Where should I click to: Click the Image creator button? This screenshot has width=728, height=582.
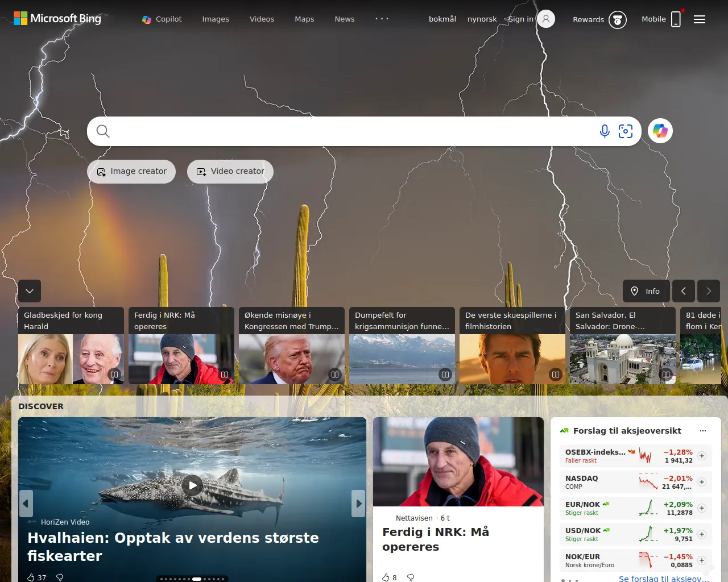click(x=131, y=172)
